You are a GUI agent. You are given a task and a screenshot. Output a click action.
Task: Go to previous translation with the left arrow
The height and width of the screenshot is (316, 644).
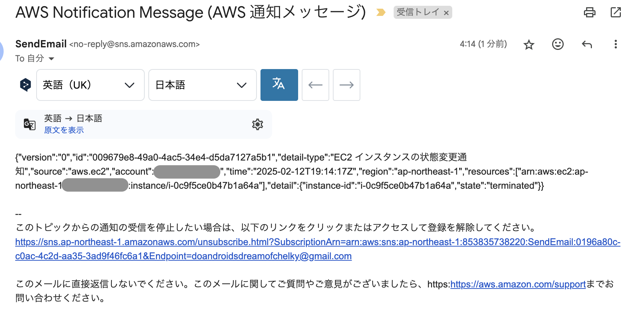point(315,85)
